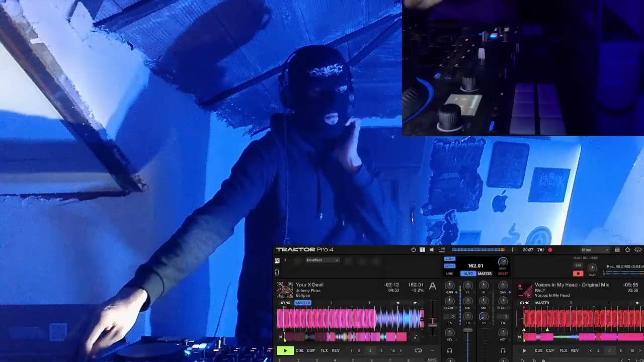Toggle SYNC on Deck B

pos(525,303)
